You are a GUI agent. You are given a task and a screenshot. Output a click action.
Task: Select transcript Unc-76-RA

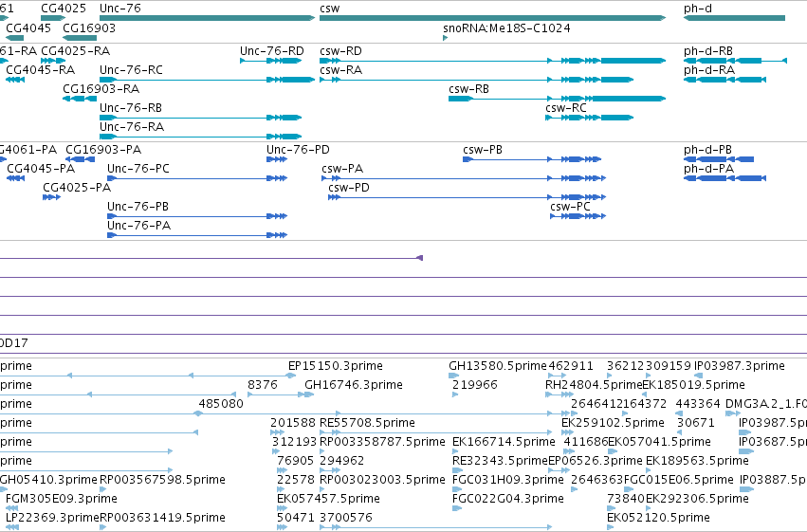coord(201,137)
